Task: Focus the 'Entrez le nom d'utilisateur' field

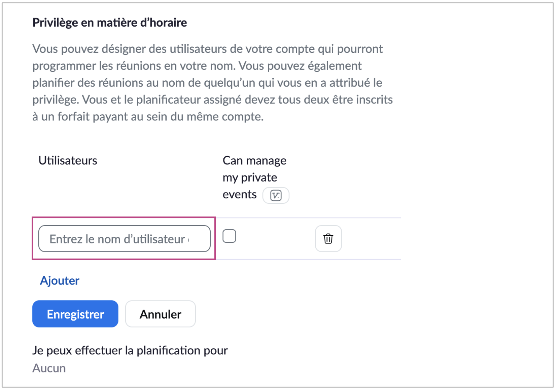Action: [124, 239]
